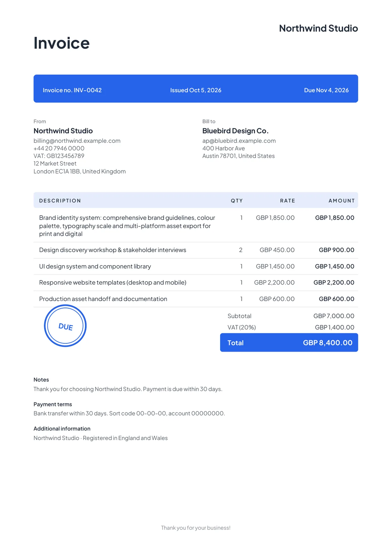
Task: Click the Bluebird Design Co. name
Action: pyautogui.click(x=235, y=131)
